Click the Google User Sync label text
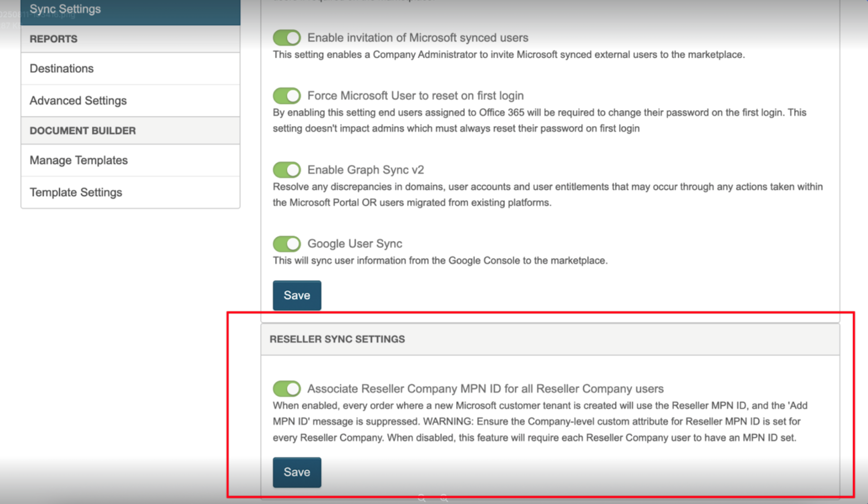The width and height of the screenshot is (868, 504). [354, 244]
